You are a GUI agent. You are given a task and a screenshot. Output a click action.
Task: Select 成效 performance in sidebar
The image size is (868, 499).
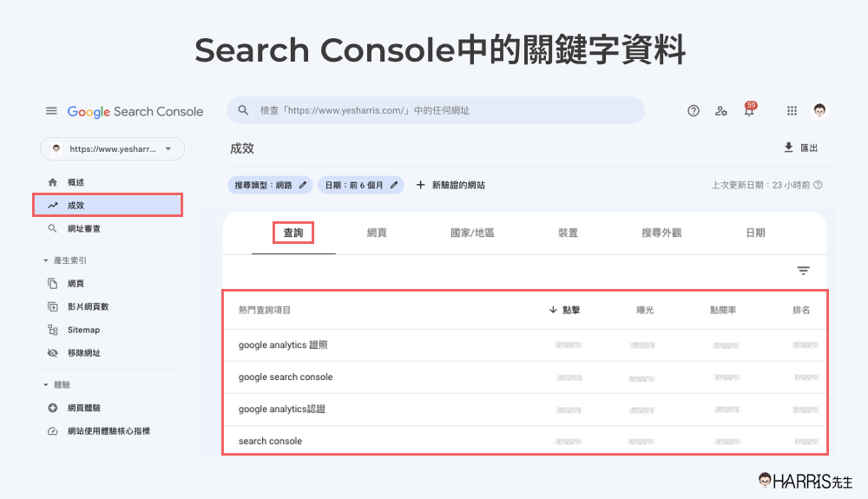tap(108, 206)
